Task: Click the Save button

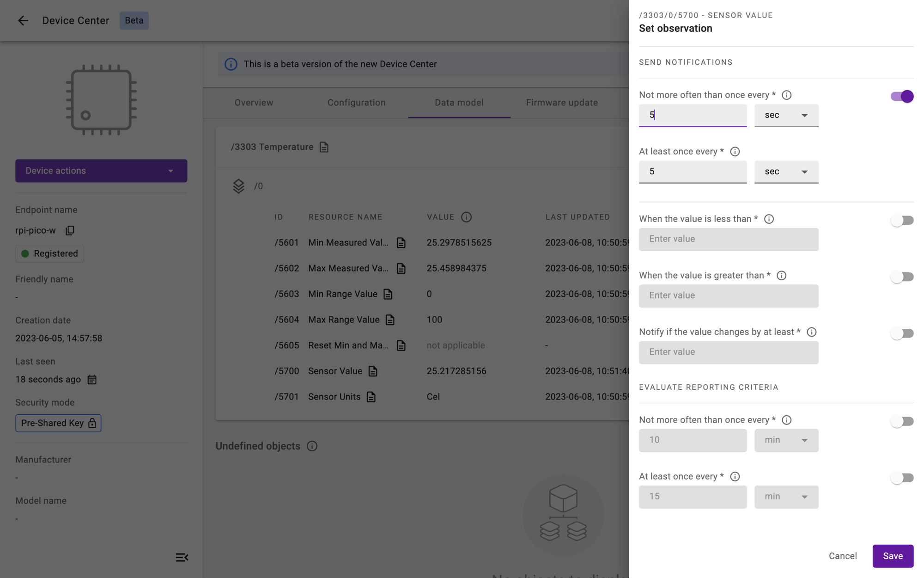Action: tap(893, 555)
